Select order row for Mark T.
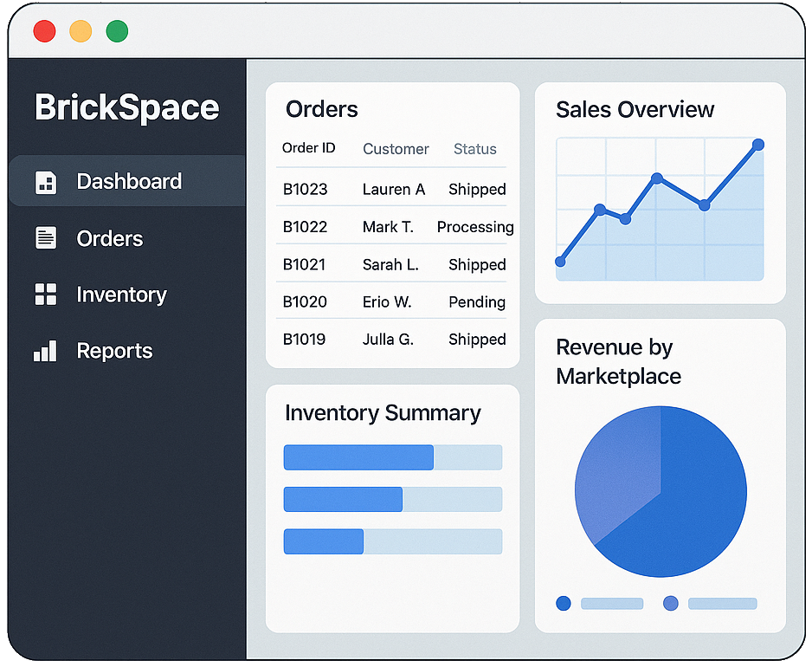This screenshot has height=667, width=812. click(388, 227)
